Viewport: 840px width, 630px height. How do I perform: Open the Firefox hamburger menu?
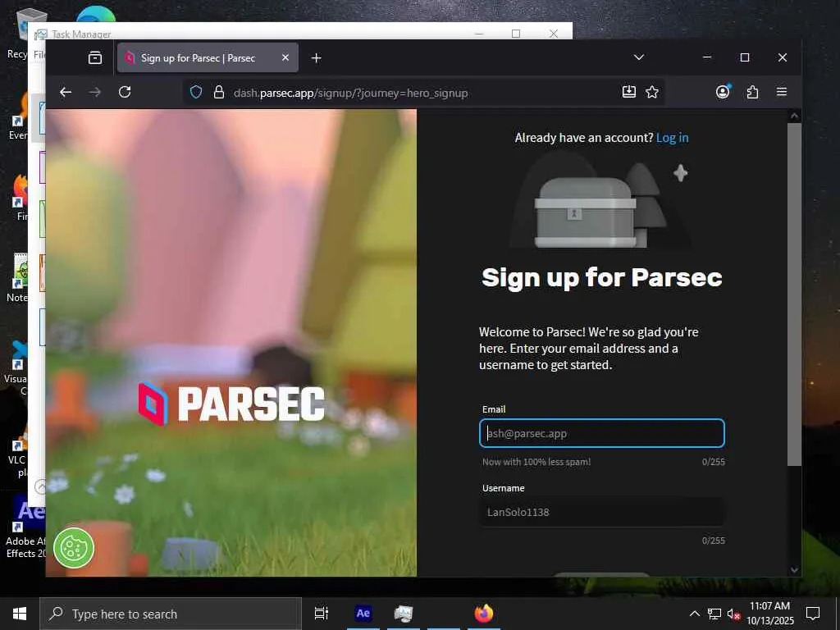coord(782,92)
